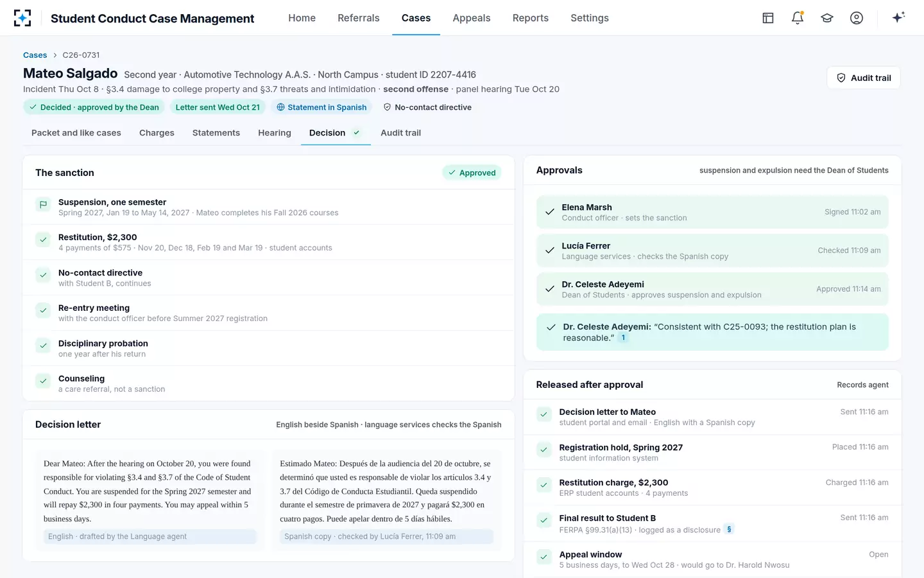Toggle the Appeal window checkbox
Viewport: 924px width, 578px height.
(543, 557)
